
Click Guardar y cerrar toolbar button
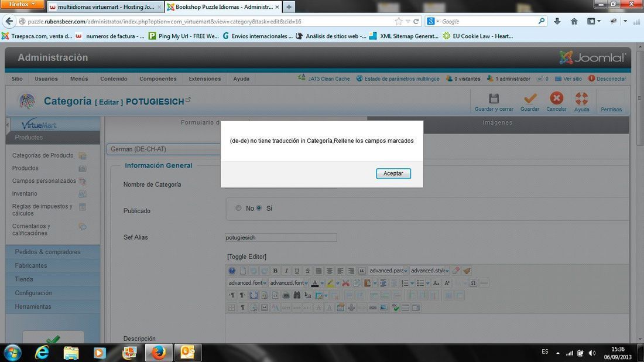pos(494,103)
